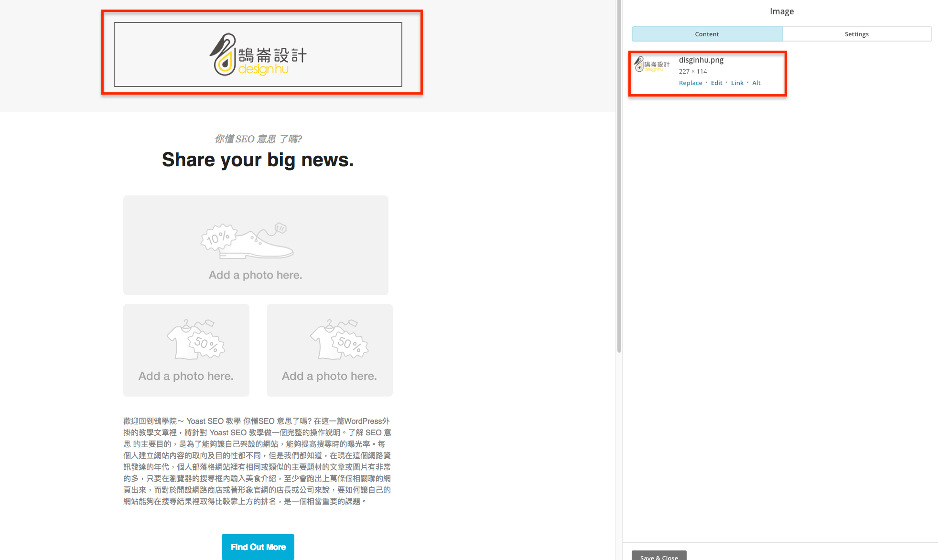The image size is (938, 560).
Task: Select the designhu logo image block
Action: coord(258,54)
